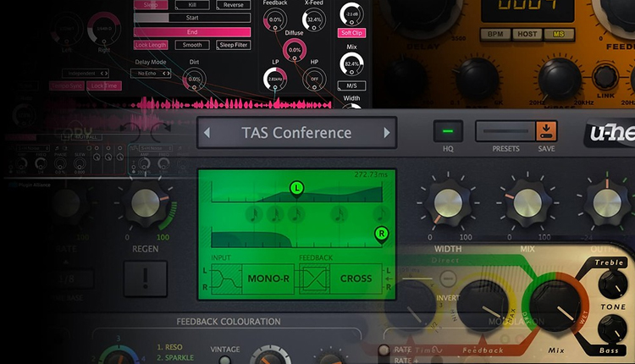Open the No Echo delay mode selector
The width and height of the screenshot is (635, 364).
tap(151, 74)
